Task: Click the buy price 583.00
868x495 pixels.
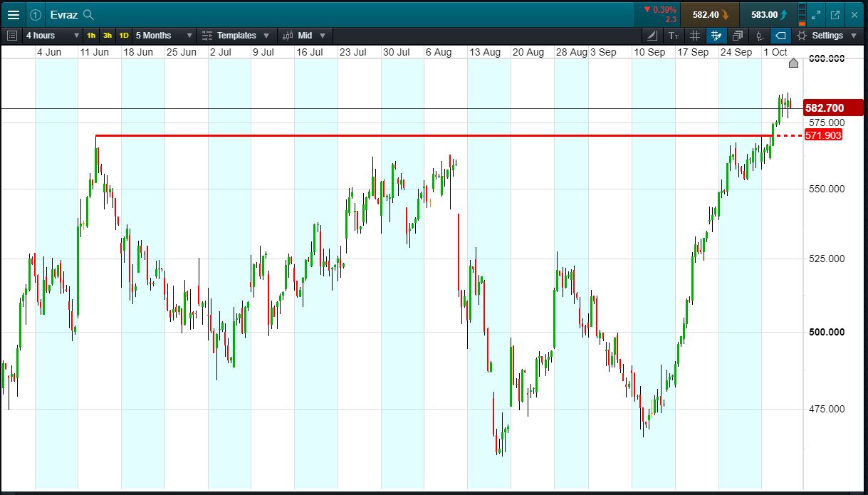Action: click(x=768, y=14)
